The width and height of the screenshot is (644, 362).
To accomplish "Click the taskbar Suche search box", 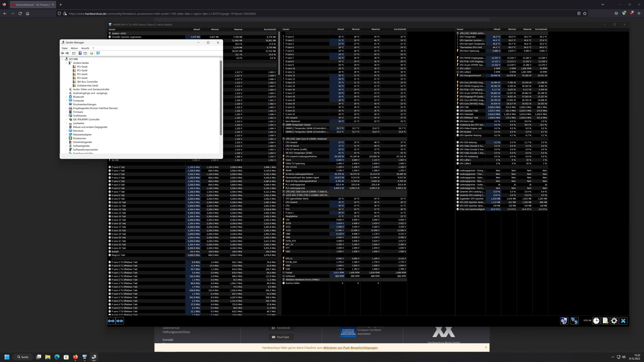I will [x=23, y=357].
